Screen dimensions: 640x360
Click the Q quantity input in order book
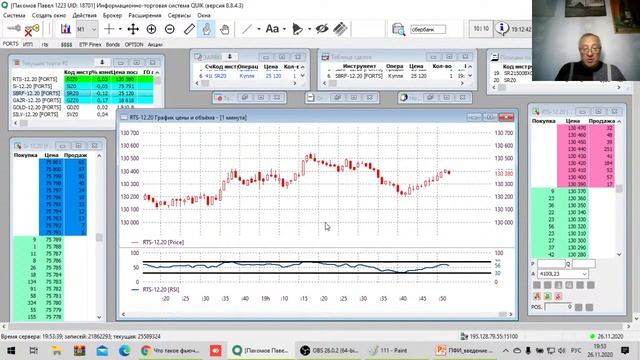(584, 264)
